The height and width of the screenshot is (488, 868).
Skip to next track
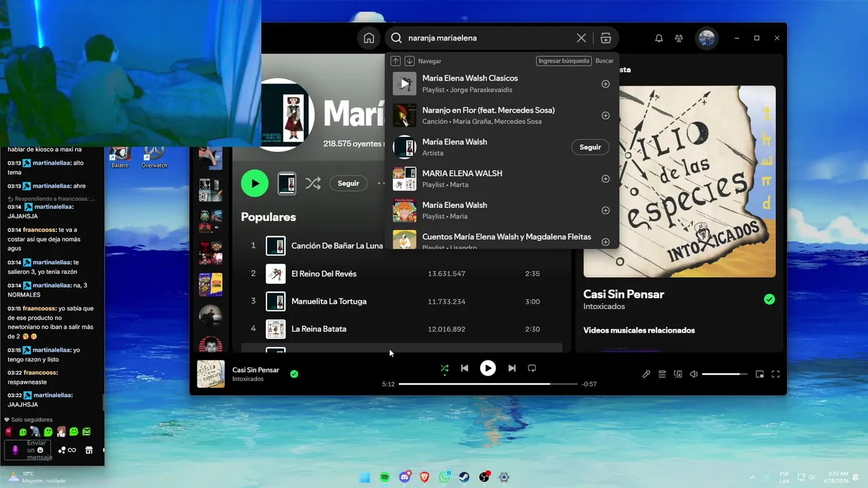[x=512, y=368]
